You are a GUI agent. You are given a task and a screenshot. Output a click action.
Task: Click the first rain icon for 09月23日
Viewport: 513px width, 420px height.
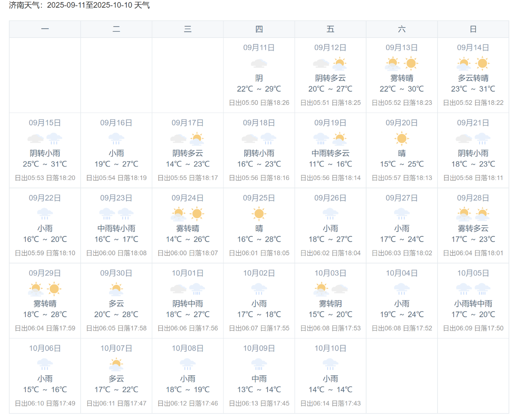pyautogui.click(x=107, y=214)
